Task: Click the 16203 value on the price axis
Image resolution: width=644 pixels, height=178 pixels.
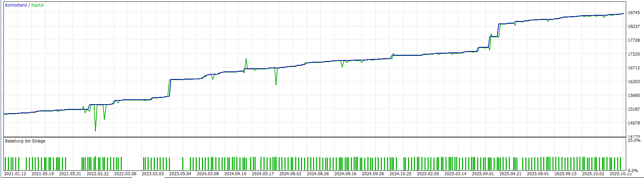Action: (x=634, y=82)
